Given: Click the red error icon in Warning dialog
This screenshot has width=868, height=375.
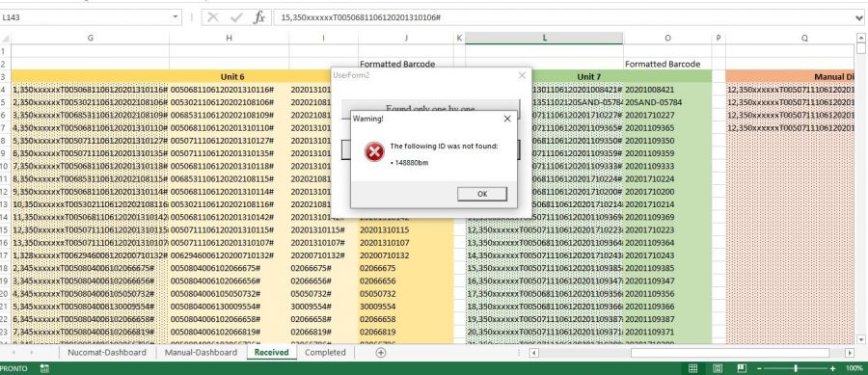Looking at the screenshot, I should (x=374, y=152).
